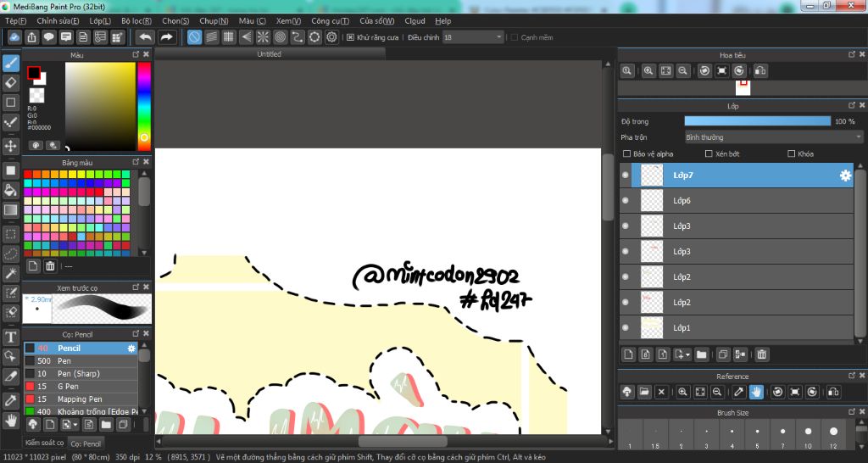Open the Cloud menu

click(415, 21)
